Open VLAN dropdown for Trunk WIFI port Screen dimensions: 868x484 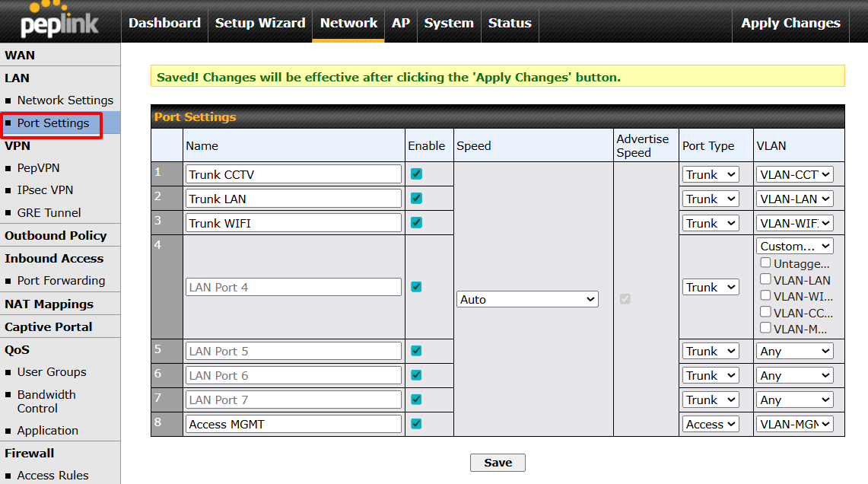tap(795, 223)
